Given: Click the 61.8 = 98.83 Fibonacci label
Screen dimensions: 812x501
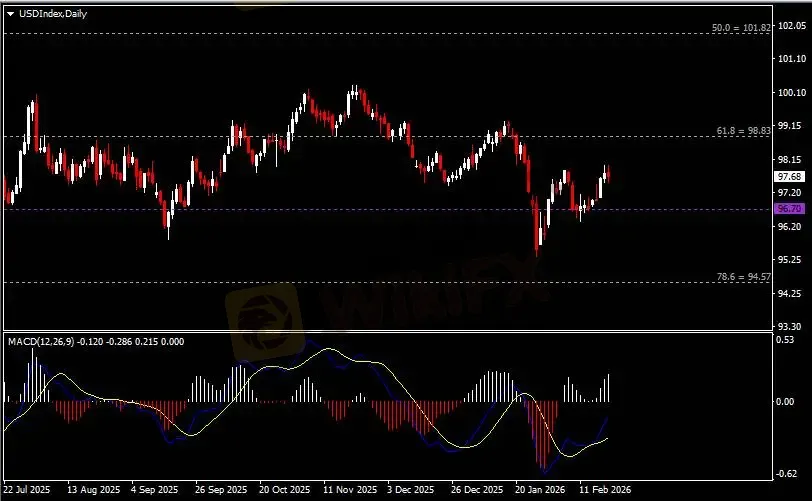Looking at the screenshot, I should 743,131.
